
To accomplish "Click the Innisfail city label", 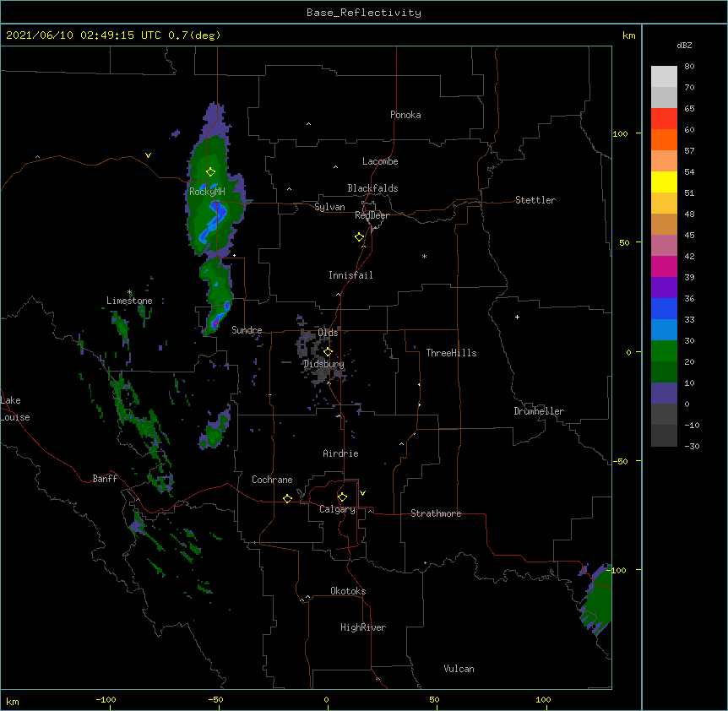I will pyautogui.click(x=350, y=275).
